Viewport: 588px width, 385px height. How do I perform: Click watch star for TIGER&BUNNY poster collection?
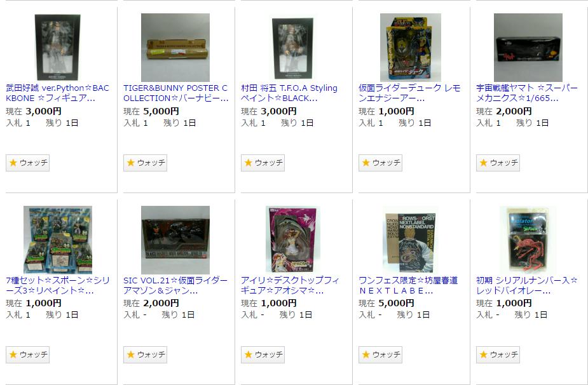pos(145,163)
